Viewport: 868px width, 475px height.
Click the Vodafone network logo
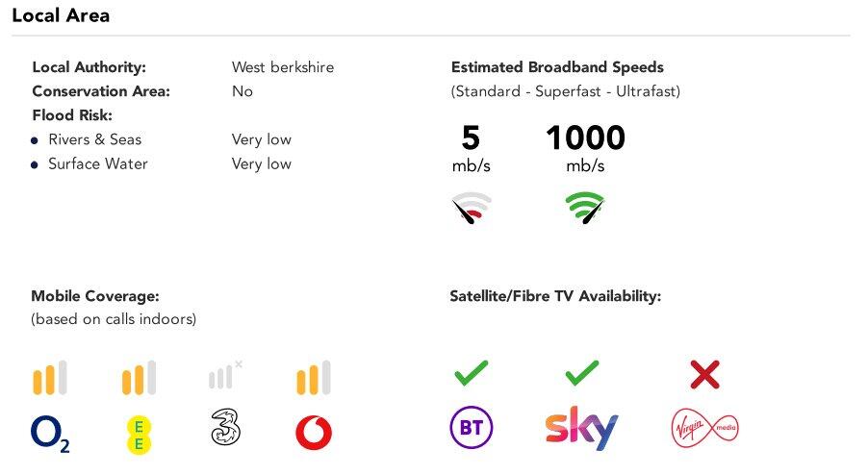point(314,432)
